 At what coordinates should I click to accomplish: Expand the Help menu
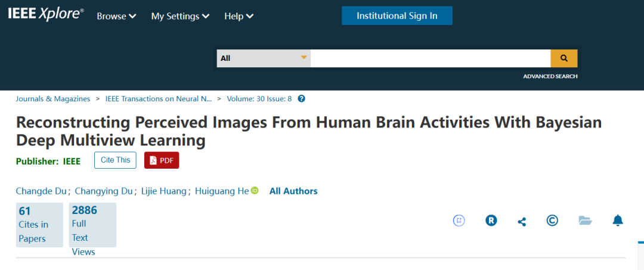click(x=239, y=16)
